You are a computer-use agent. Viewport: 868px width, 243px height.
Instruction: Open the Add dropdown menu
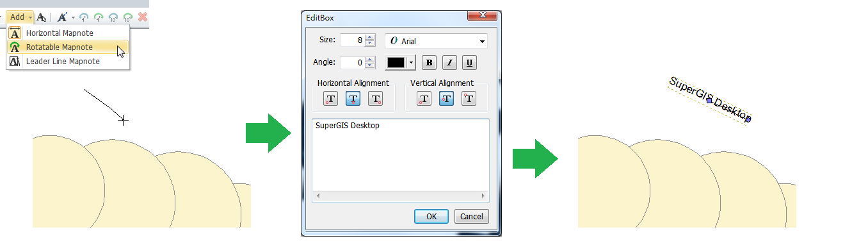[21, 17]
